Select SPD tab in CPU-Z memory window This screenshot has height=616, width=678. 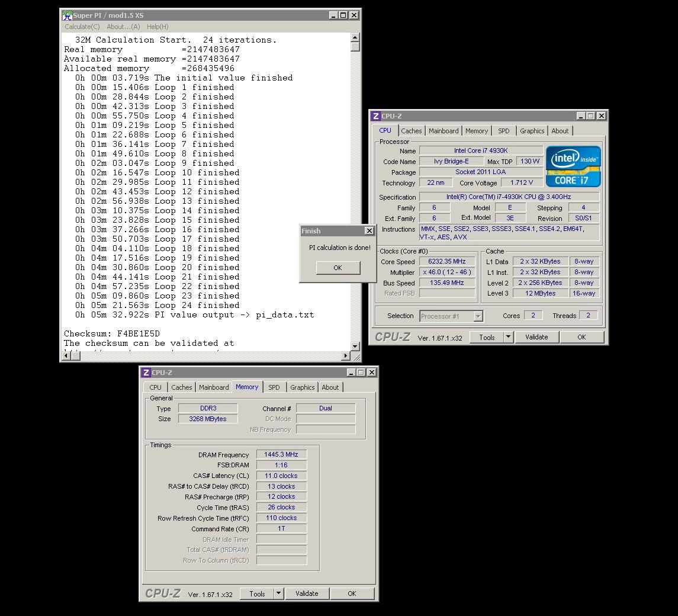274,387
